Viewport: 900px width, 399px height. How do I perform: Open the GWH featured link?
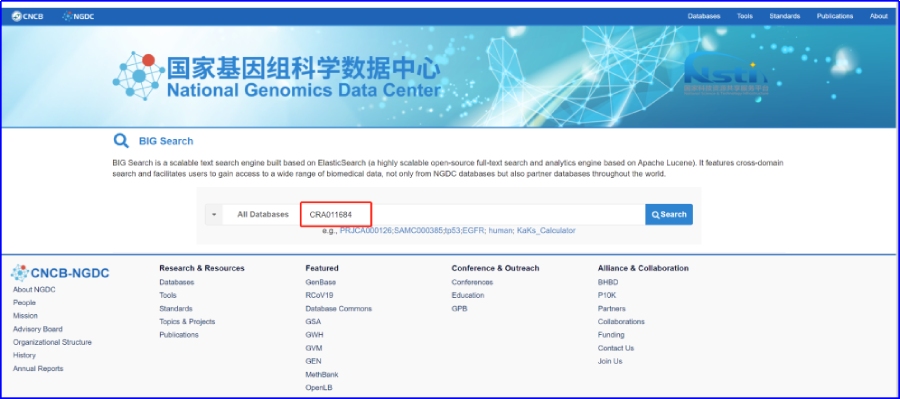[314, 335]
